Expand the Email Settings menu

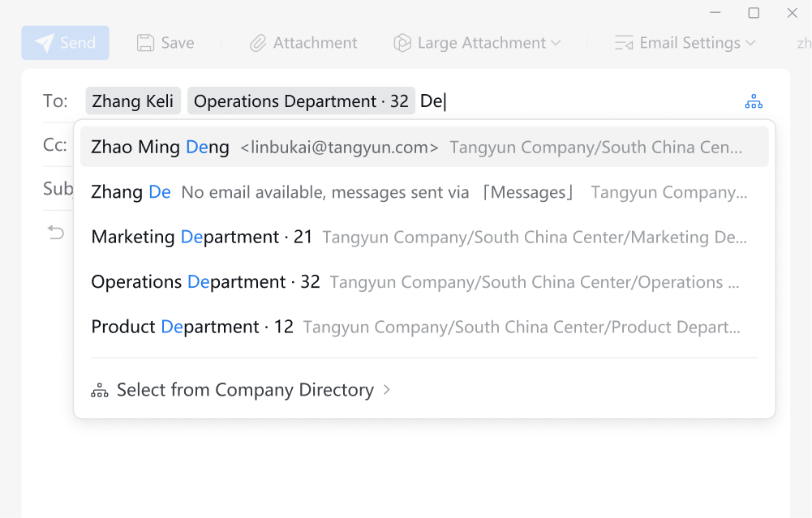(685, 43)
